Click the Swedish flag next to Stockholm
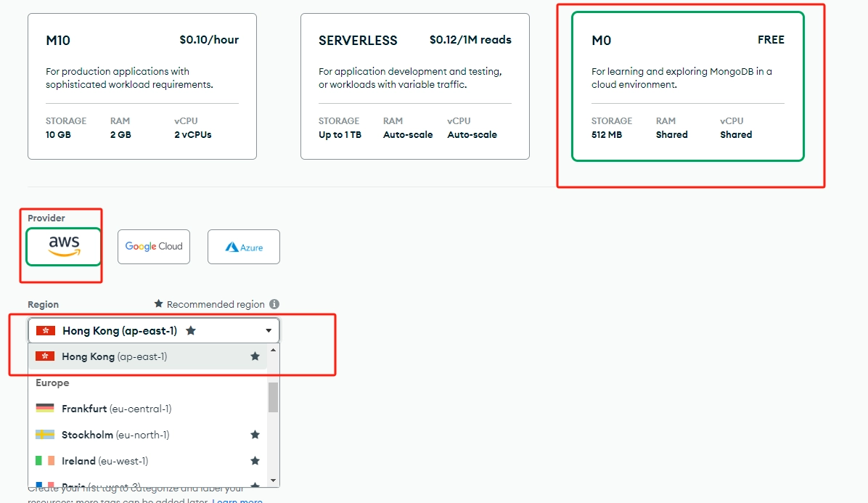Screen dimensions: 868x503 pyautogui.click(x=45, y=434)
